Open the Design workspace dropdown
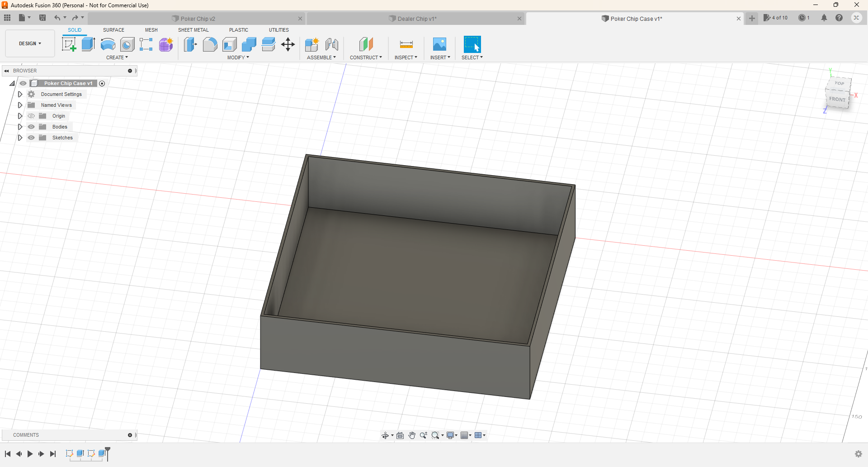 (30, 43)
